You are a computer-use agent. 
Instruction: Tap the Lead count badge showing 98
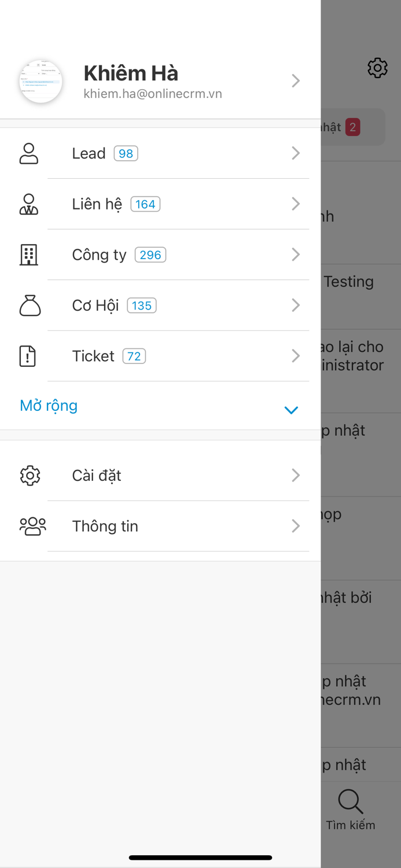tap(124, 153)
